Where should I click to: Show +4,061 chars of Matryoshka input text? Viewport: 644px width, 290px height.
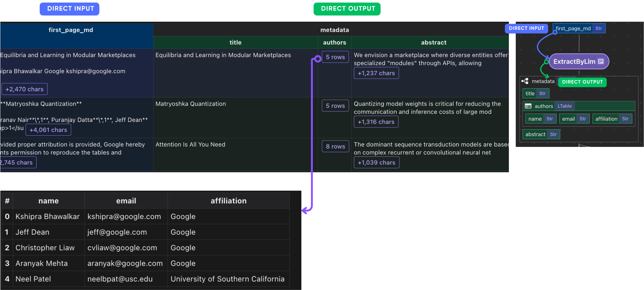coord(48,130)
